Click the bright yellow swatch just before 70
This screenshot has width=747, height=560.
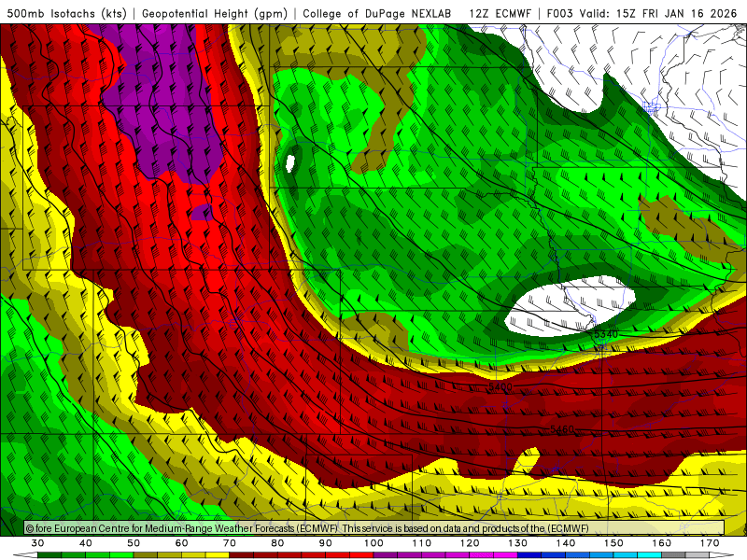point(218,555)
